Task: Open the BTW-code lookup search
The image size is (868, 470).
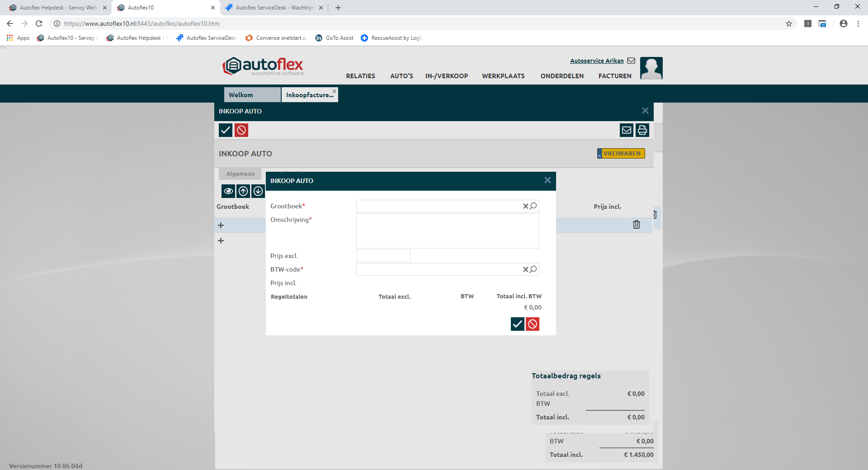Action: pyautogui.click(x=533, y=269)
